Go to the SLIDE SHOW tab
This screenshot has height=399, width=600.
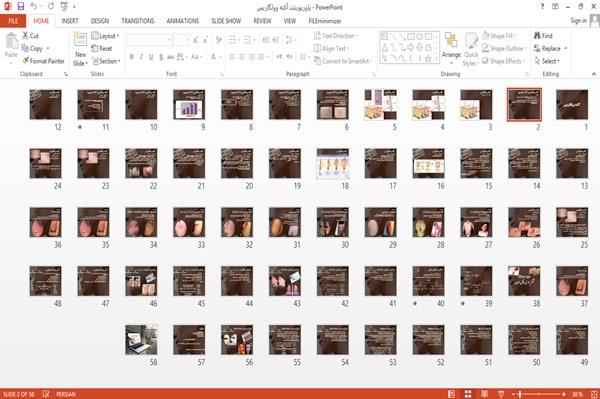click(x=226, y=21)
